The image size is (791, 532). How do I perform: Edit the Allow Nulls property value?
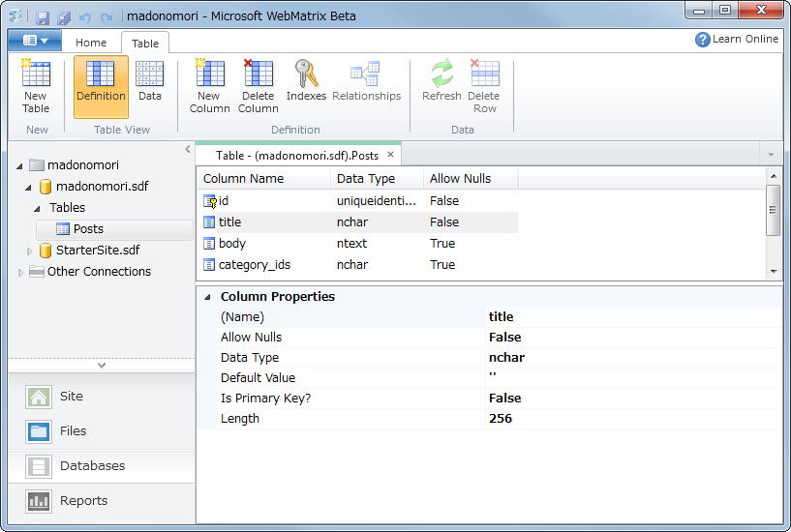point(634,338)
